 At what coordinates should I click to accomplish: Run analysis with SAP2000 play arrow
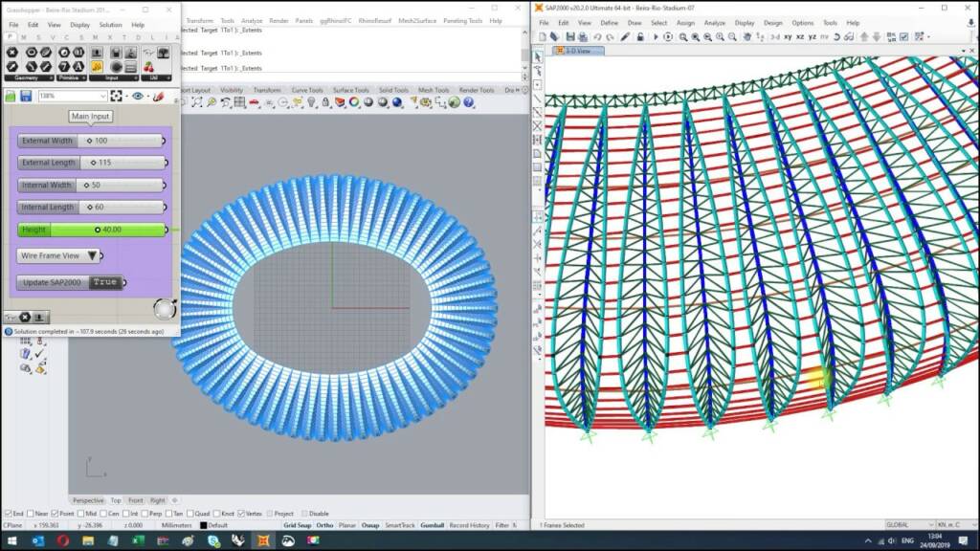[x=656, y=37]
